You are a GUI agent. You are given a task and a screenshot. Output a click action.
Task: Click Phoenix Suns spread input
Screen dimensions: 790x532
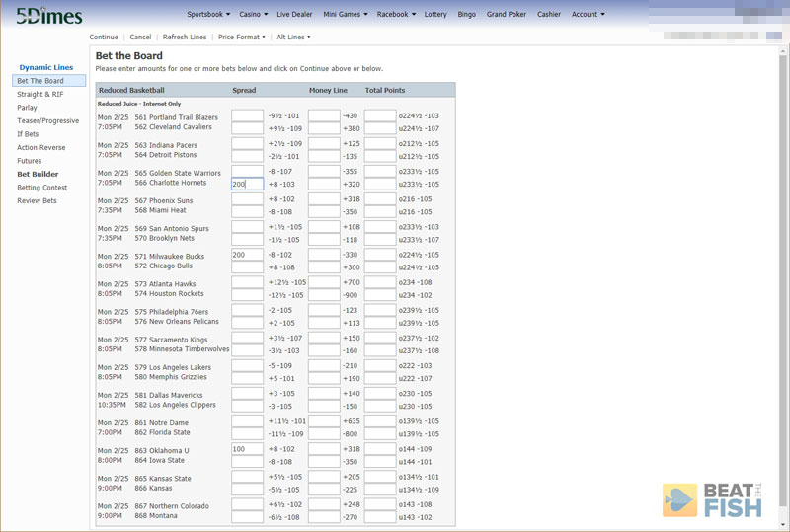point(248,198)
